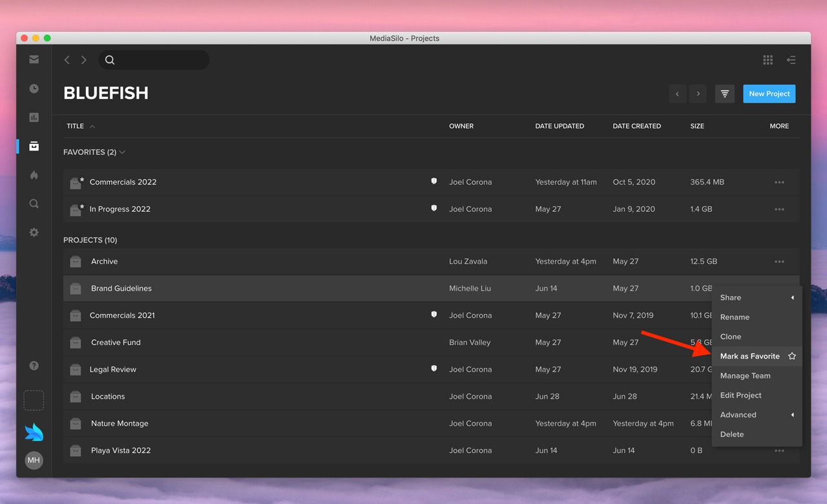Screen dimensions: 827x504
Task: Open the recent activity clock icon
Action: pyautogui.click(x=34, y=89)
